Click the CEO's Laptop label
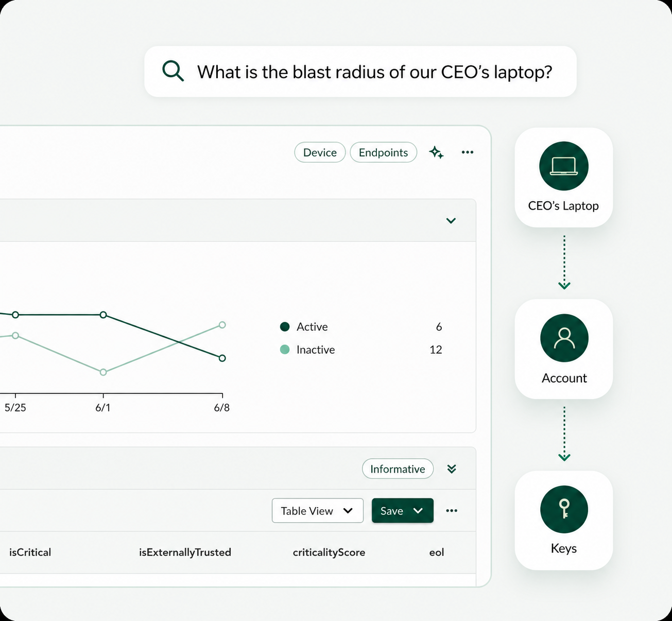This screenshot has width=672, height=621. click(563, 206)
